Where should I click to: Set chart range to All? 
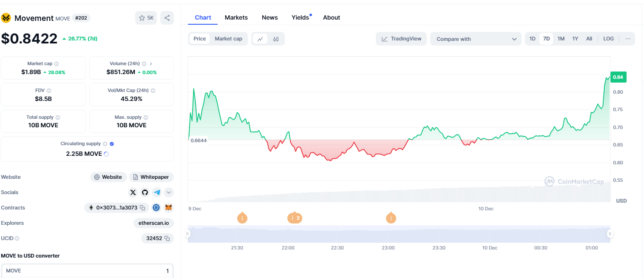tap(589, 39)
